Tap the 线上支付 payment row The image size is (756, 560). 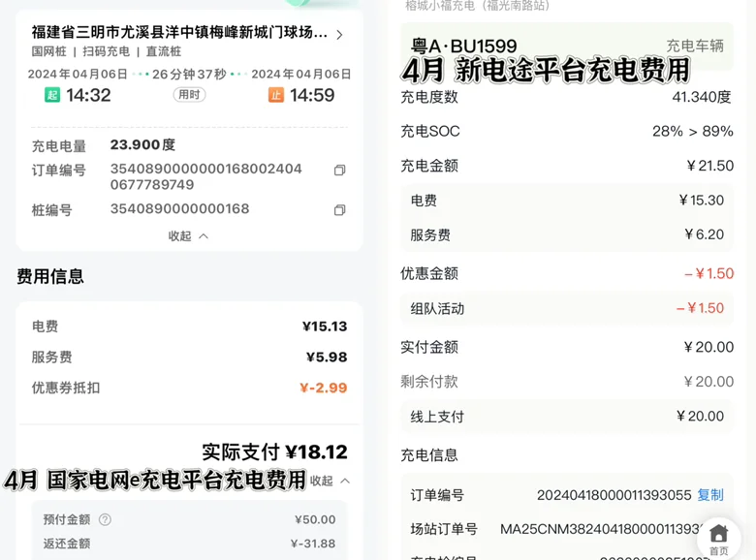point(567,417)
